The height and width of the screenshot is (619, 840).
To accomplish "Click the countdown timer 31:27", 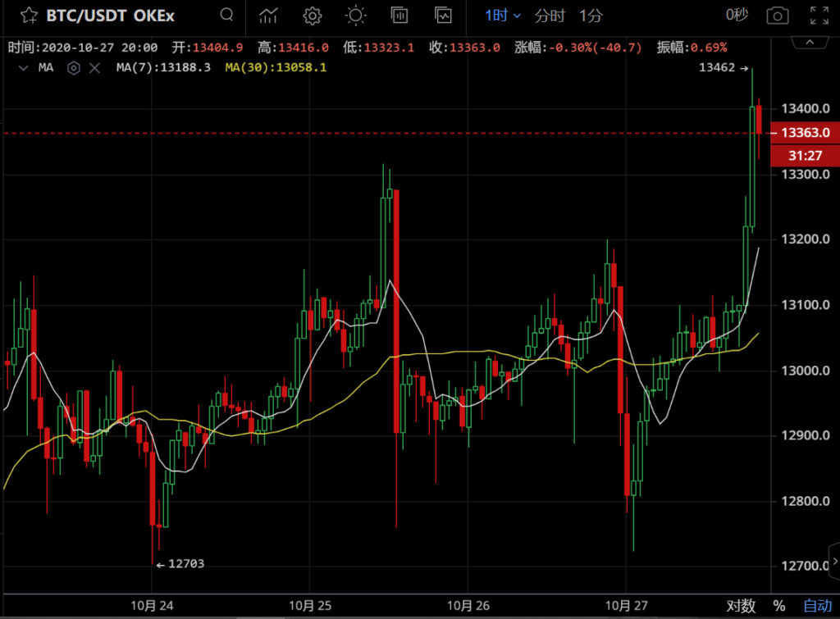I will (806, 155).
